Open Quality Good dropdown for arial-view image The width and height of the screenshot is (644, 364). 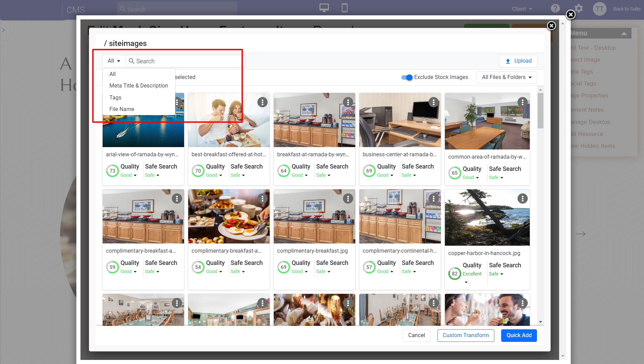pyautogui.click(x=129, y=175)
